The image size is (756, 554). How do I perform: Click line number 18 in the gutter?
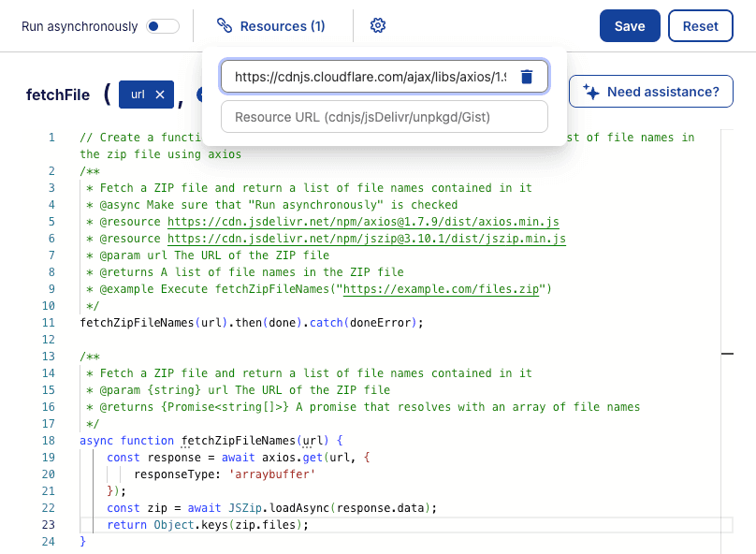click(50, 441)
